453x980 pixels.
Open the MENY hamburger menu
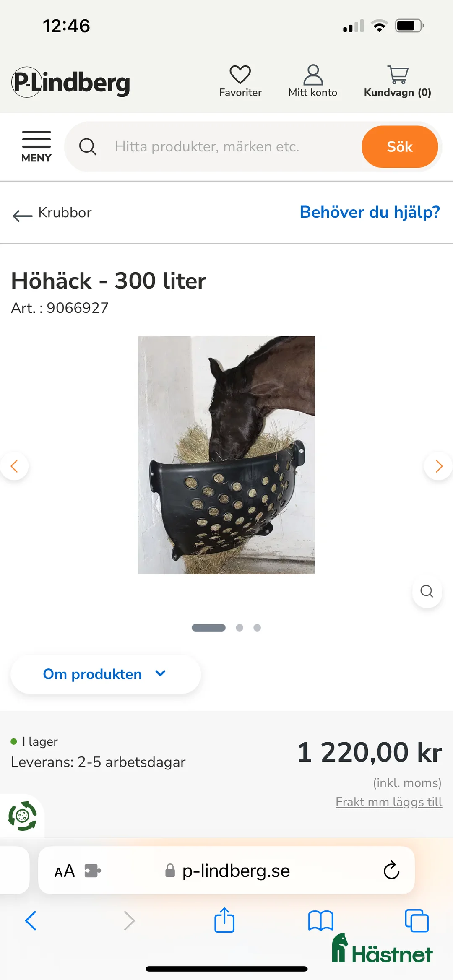click(36, 147)
